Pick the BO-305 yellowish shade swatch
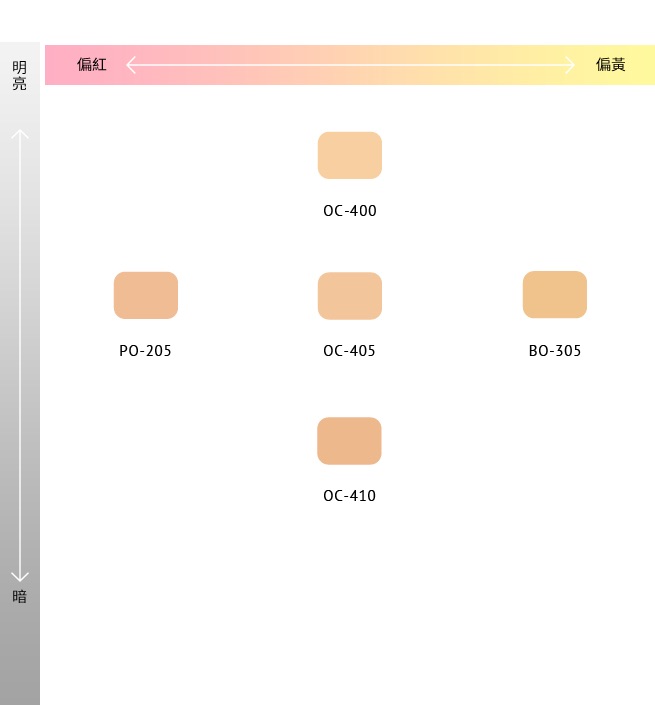The image size is (655, 705). click(x=555, y=294)
